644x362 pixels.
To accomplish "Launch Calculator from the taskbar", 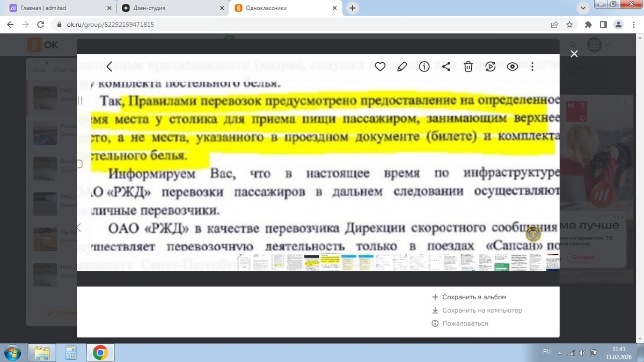I will tap(70, 352).
